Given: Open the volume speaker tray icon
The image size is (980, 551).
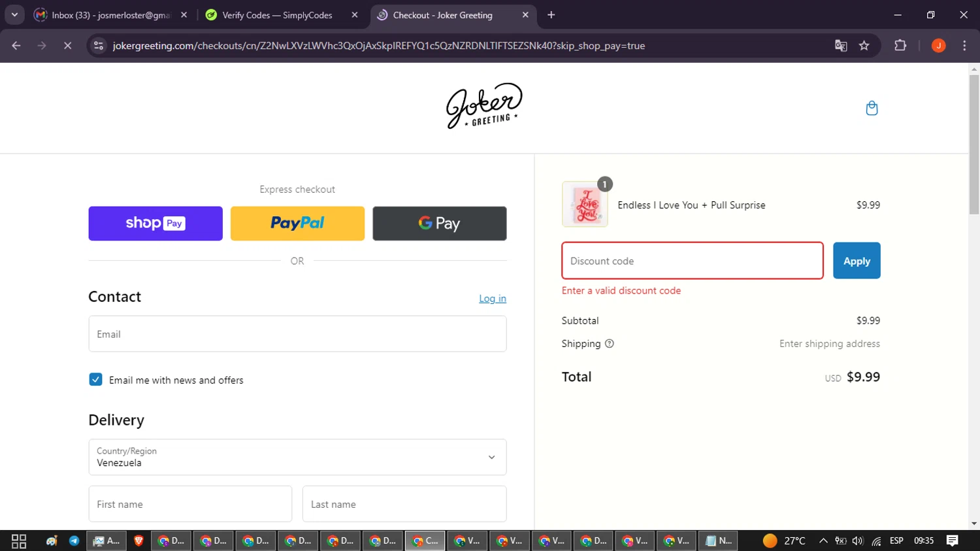Looking at the screenshot, I should [858, 541].
